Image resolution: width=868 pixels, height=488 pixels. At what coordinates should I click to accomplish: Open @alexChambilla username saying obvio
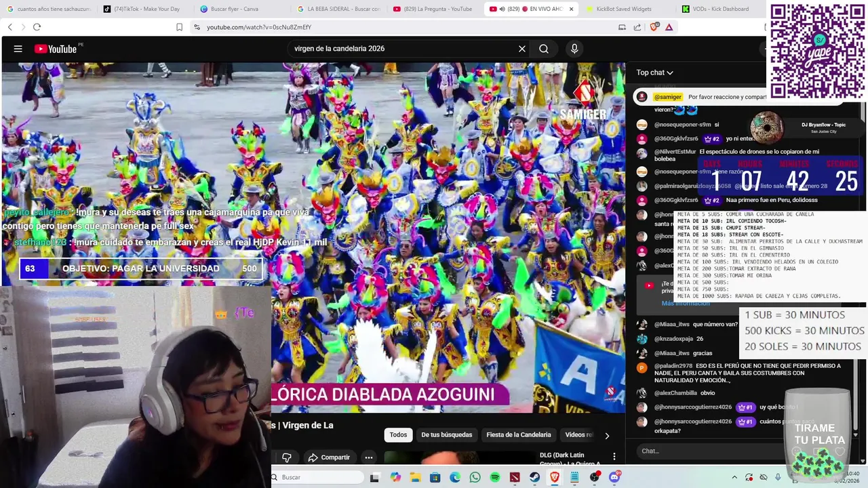point(675,393)
